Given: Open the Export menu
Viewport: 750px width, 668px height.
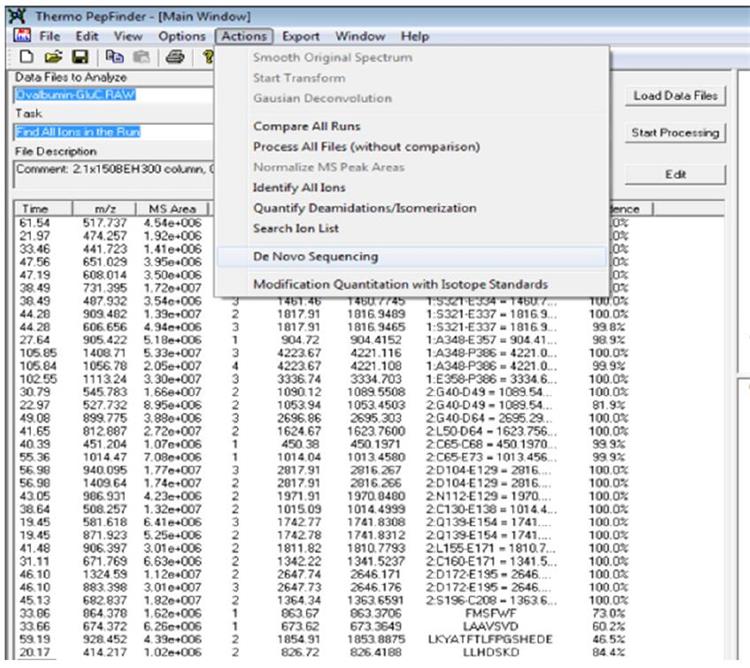Looking at the screenshot, I should 301,36.
